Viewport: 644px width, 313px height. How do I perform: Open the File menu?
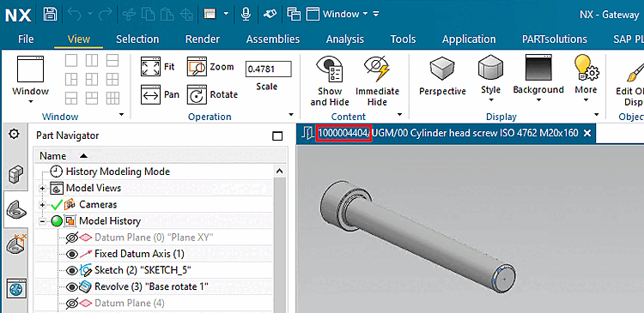pyautogui.click(x=26, y=39)
